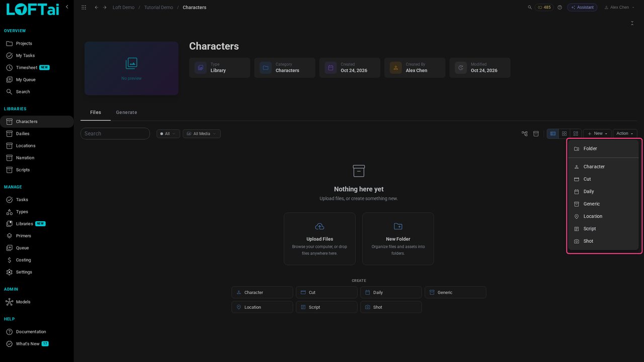Click the New Folder card

pos(398,239)
